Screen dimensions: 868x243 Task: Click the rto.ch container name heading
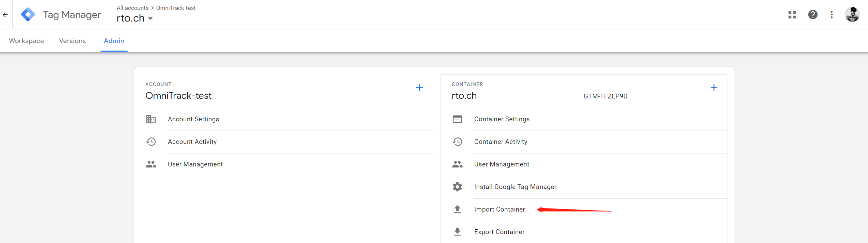pyautogui.click(x=464, y=96)
